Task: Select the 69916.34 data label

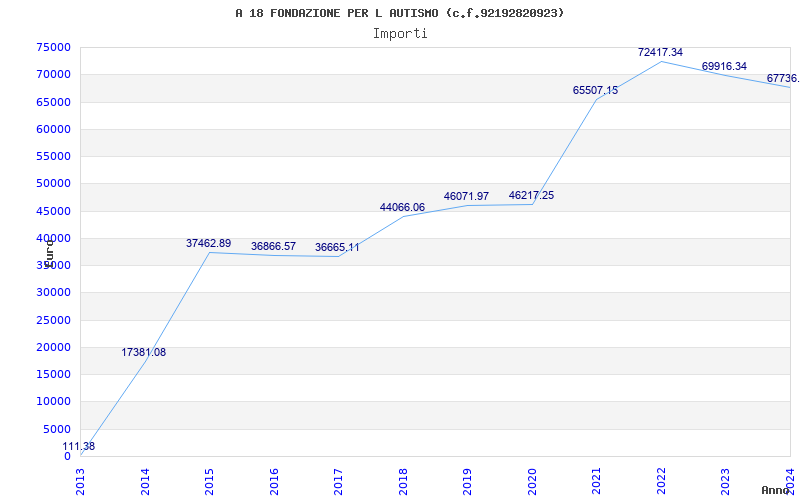Action: (724, 66)
